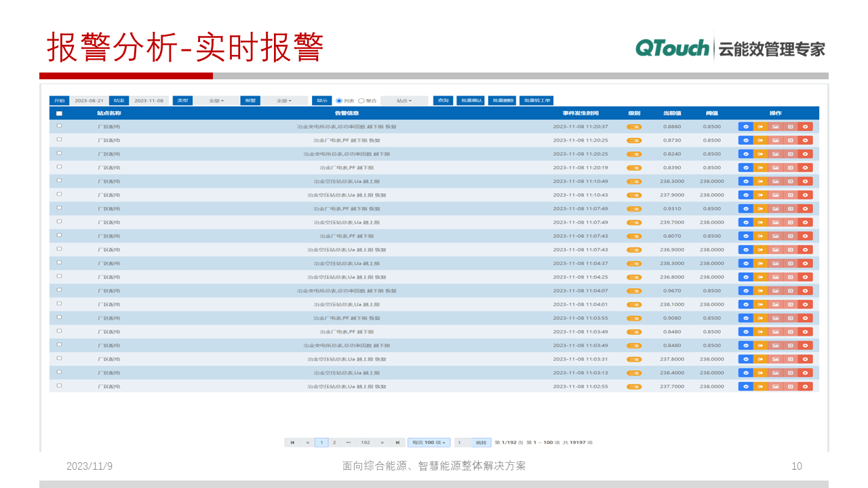868x488 pixels.
Task: Open the 站点 dropdown filter
Action: pyautogui.click(x=404, y=100)
